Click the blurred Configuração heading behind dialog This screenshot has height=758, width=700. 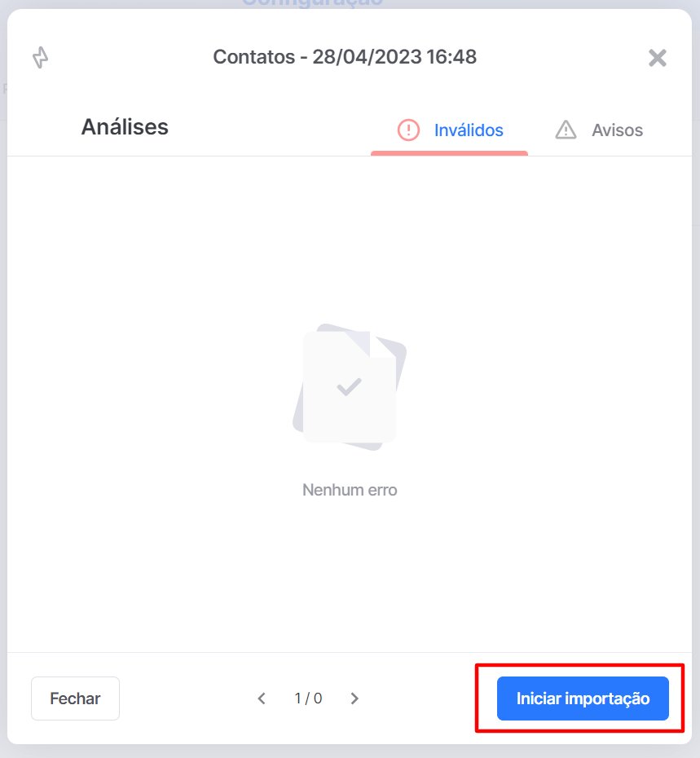pos(312,4)
